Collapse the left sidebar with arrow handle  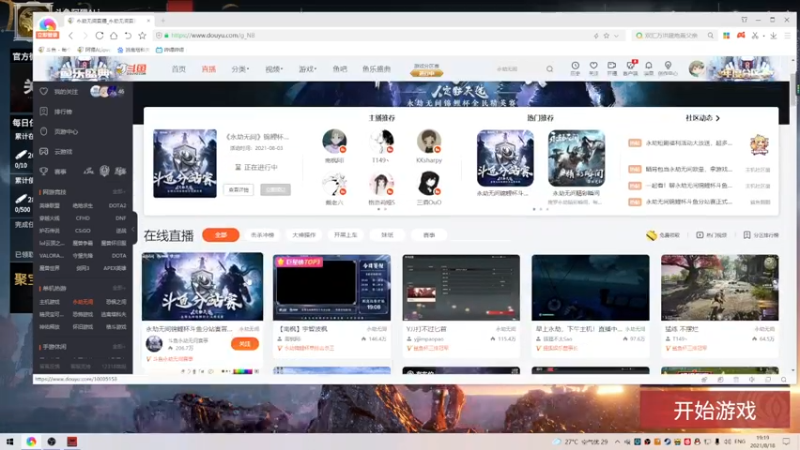click(x=133, y=229)
